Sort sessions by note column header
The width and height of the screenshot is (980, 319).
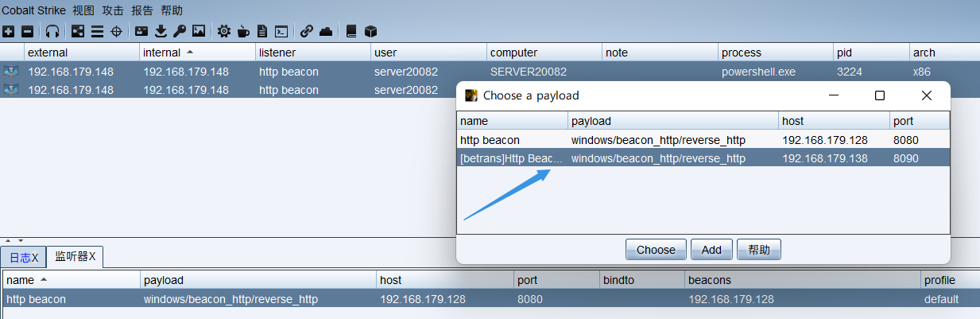coord(660,53)
